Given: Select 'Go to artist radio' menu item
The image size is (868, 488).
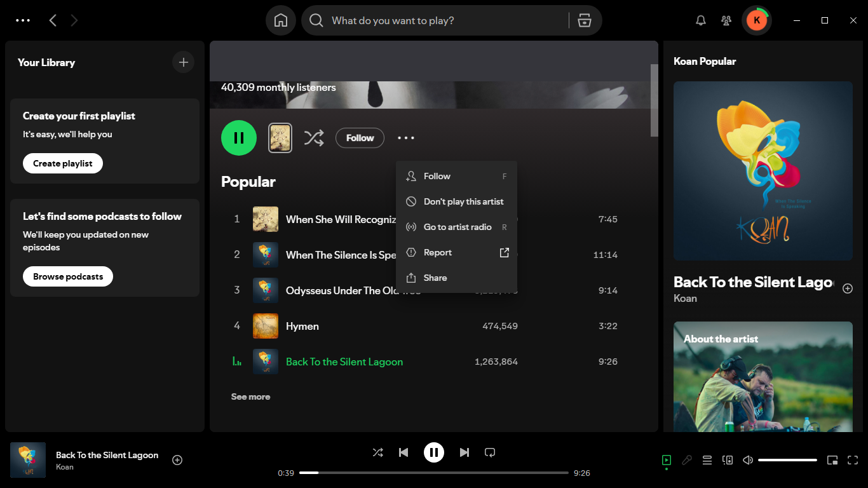Looking at the screenshot, I should click(x=456, y=227).
